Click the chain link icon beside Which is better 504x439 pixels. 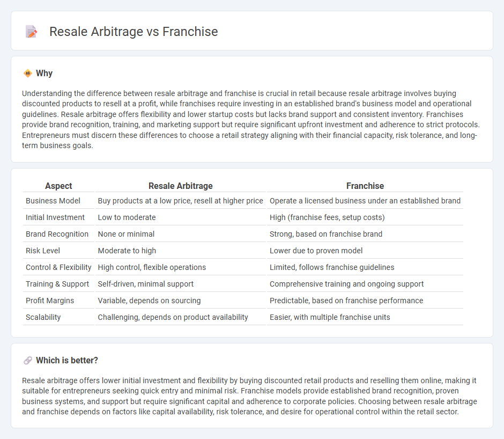click(28, 361)
